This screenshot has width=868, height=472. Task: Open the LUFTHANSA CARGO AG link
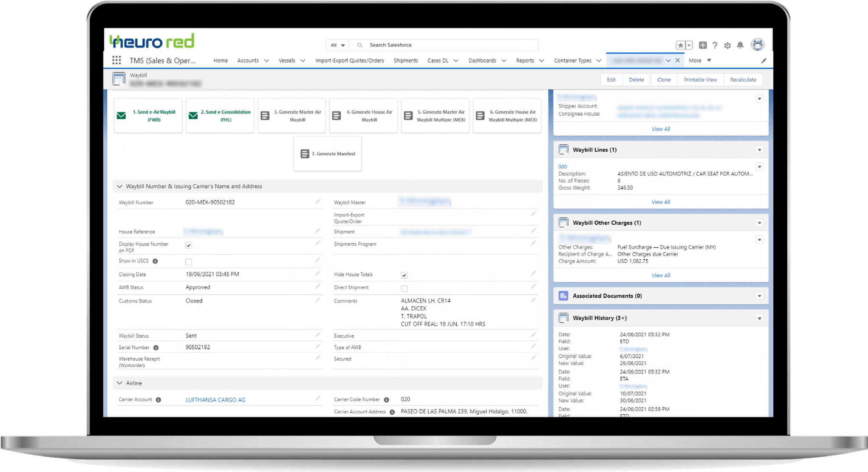point(215,400)
